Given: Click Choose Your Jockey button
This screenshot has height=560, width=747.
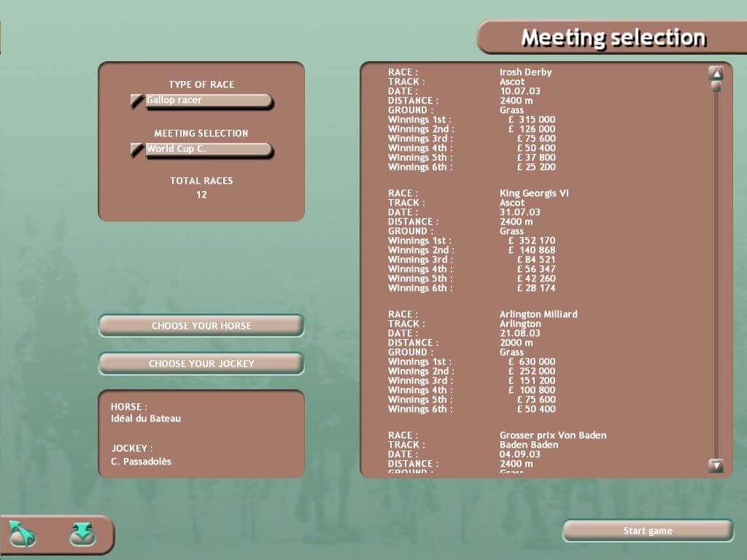Looking at the screenshot, I should coord(201,364).
